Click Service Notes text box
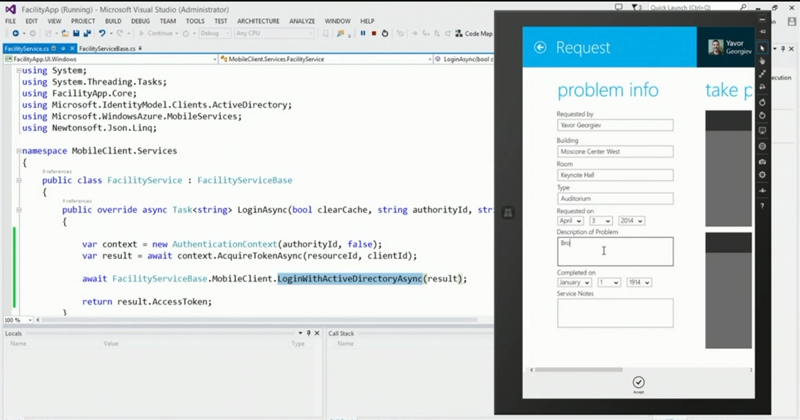Image resolution: width=800 pixels, height=420 pixels. coord(615,313)
